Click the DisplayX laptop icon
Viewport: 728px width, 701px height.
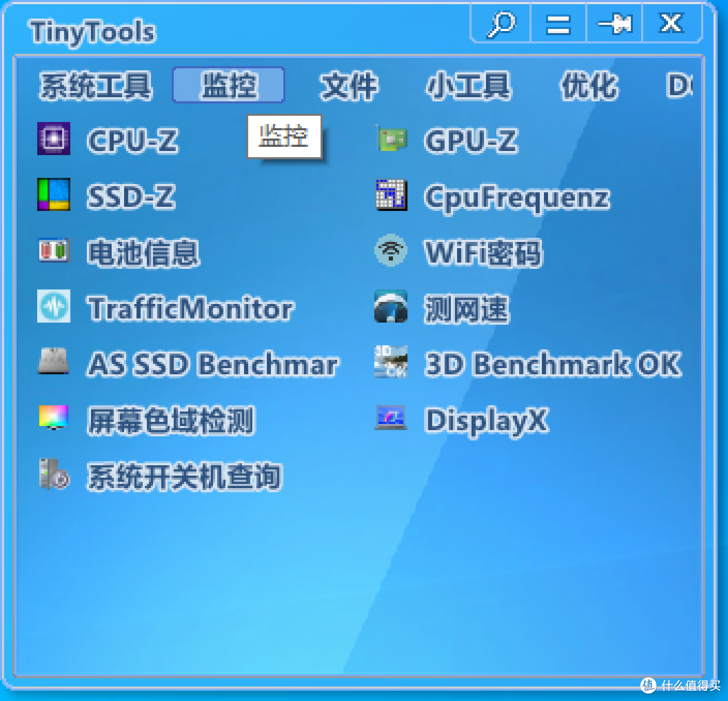coord(391,417)
